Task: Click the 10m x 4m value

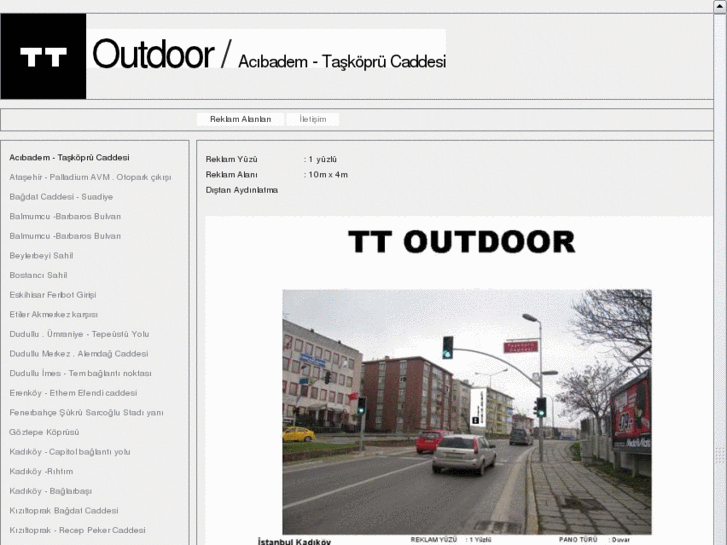Action: (328, 174)
